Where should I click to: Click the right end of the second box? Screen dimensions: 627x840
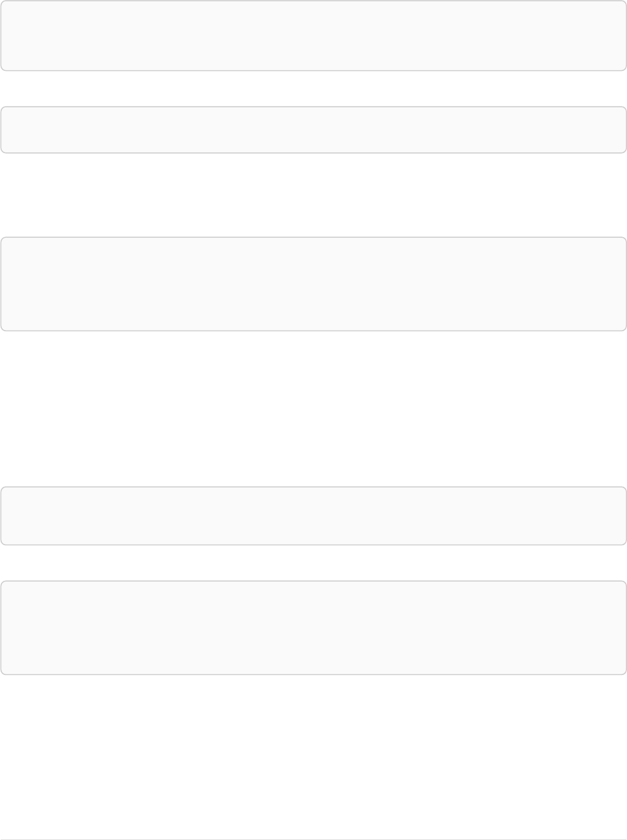point(624,130)
